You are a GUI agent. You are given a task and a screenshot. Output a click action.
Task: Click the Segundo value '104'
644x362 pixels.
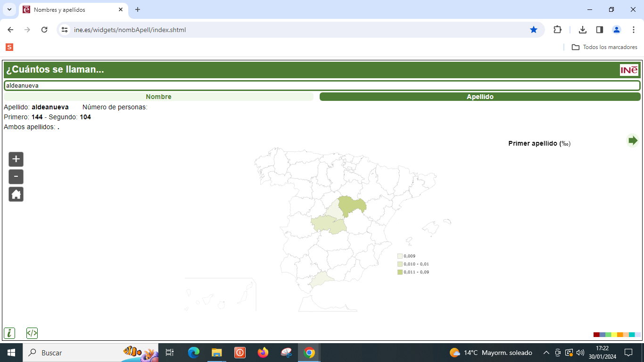tap(85, 117)
